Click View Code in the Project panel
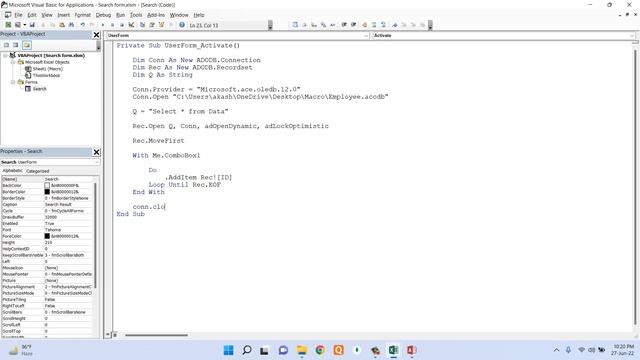640x360 pixels. pos(7,45)
